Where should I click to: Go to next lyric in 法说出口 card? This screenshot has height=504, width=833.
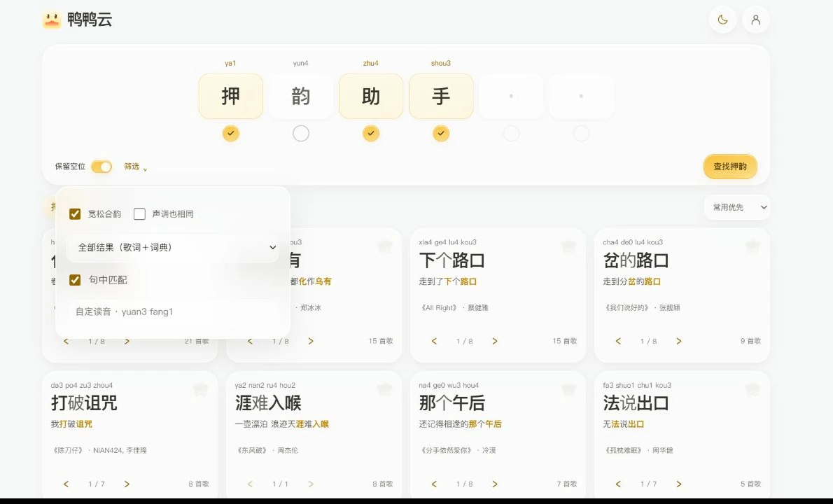678,484
